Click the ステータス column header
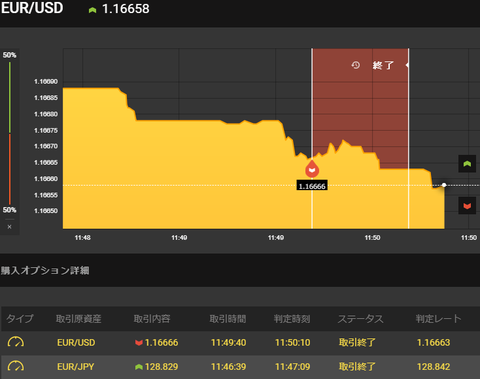 [361, 319]
